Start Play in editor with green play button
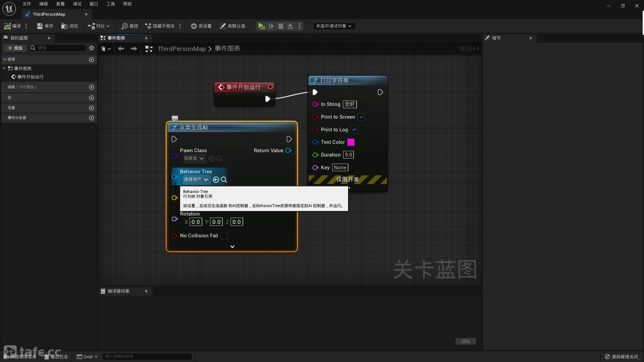This screenshot has height=362, width=644. [x=261, y=26]
